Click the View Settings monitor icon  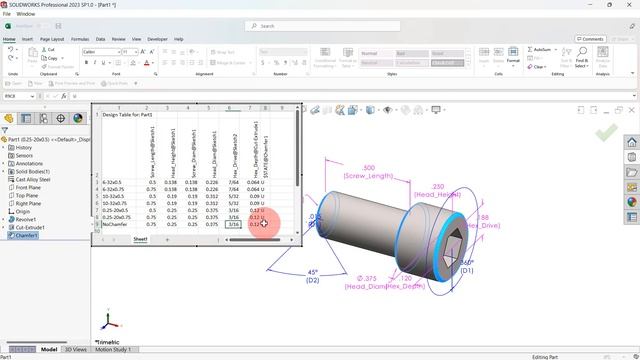436,110
